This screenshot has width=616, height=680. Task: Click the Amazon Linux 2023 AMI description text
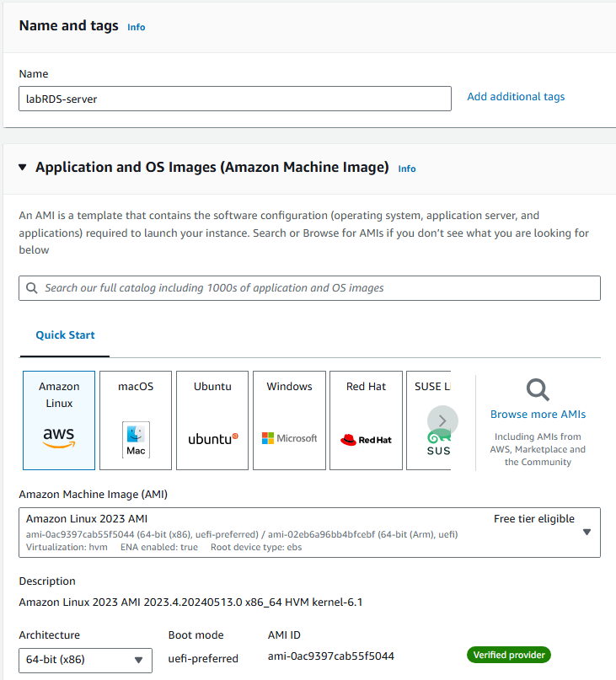190,602
